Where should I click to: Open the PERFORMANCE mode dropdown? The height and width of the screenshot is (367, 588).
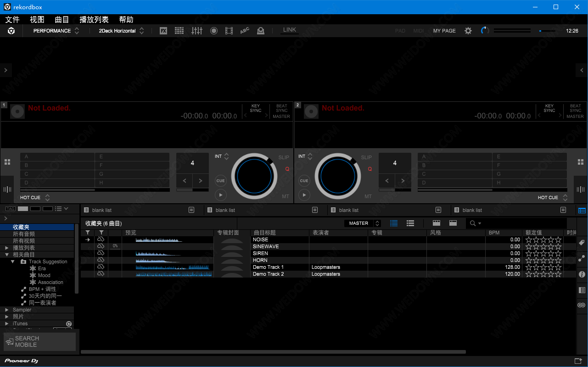[x=56, y=31]
